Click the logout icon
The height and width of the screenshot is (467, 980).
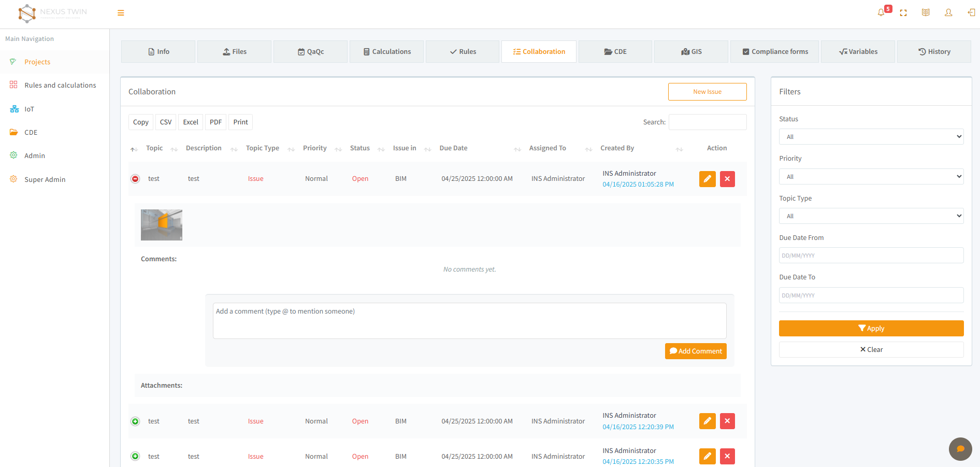coord(971,13)
